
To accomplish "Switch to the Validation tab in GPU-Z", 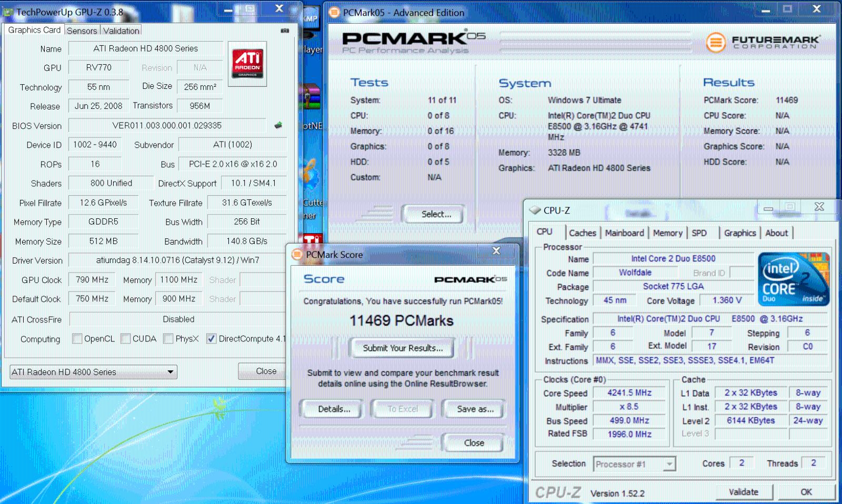I will (121, 31).
